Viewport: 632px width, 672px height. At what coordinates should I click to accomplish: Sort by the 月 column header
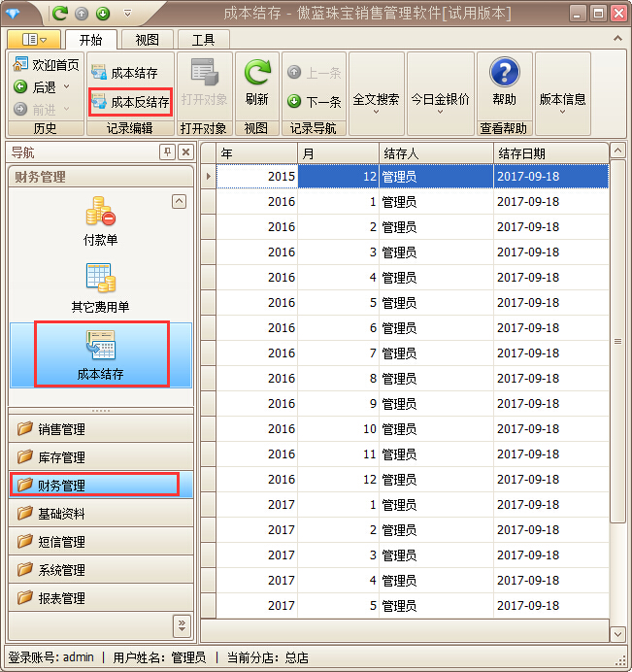pos(338,153)
